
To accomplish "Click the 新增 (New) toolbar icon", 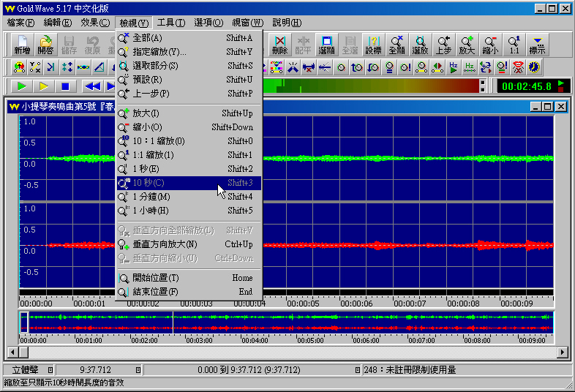I will (22, 45).
